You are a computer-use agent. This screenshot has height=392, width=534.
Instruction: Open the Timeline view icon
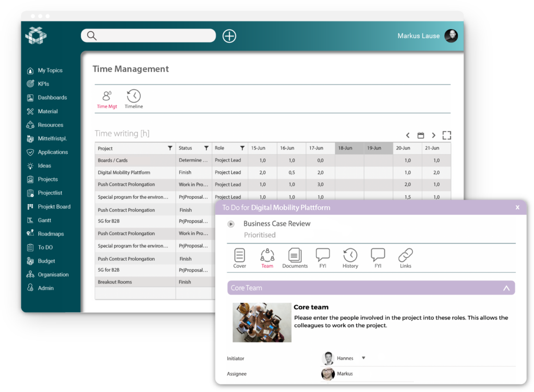tap(133, 96)
